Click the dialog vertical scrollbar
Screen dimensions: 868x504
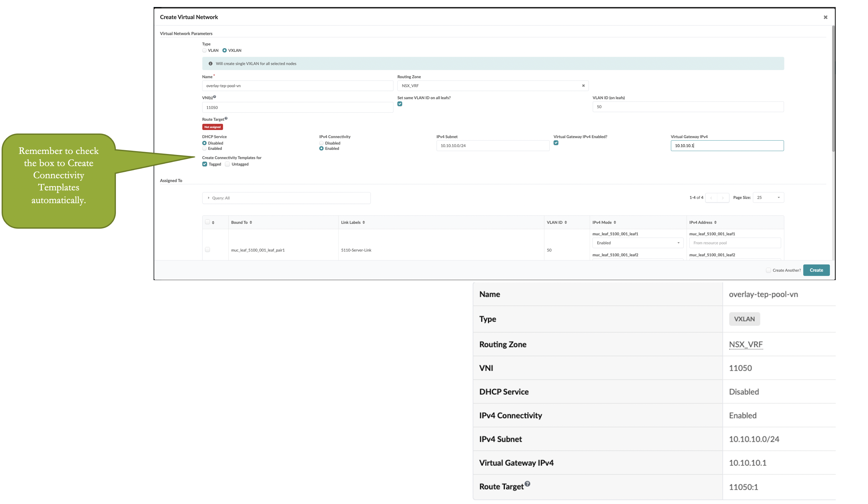(x=833, y=89)
